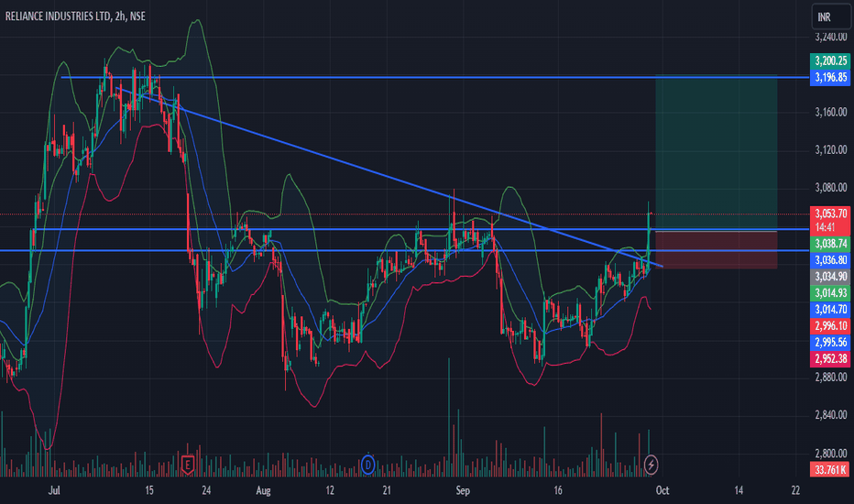Select the 3,036.80 blue price label

point(830,260)
